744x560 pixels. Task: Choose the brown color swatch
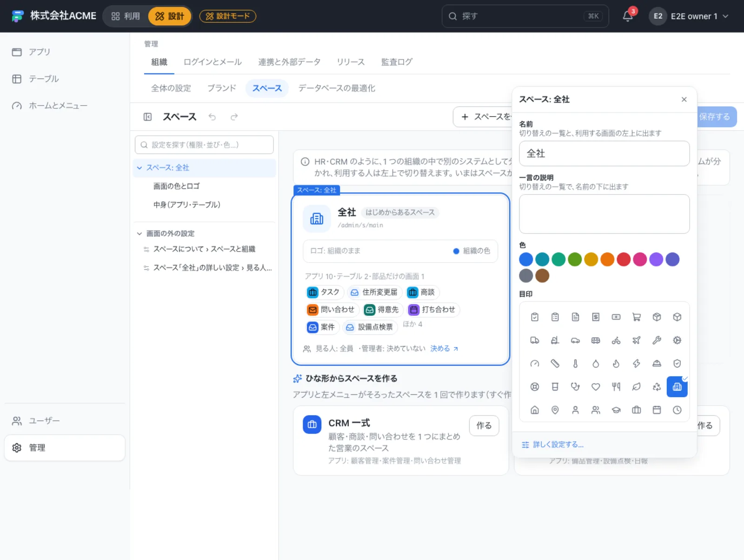[542, 276]
